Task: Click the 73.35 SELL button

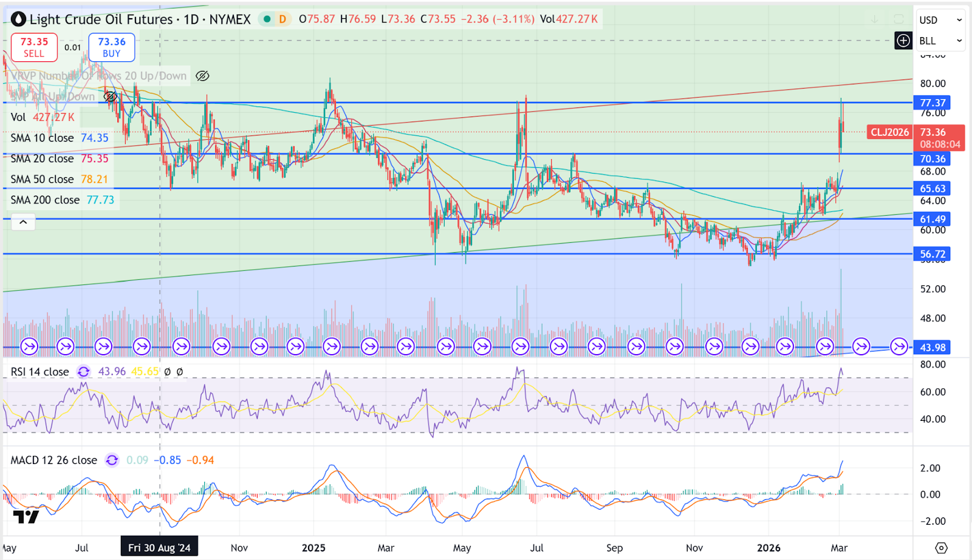Action: [34, 47]
